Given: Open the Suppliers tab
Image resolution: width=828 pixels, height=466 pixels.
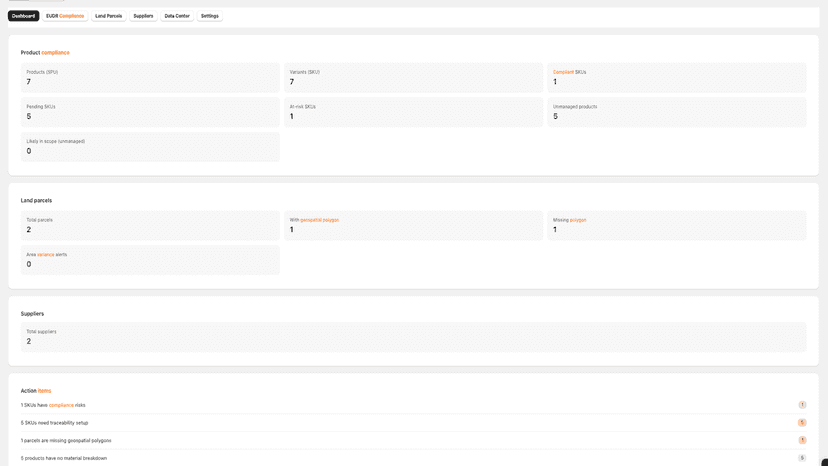Looking at the screenshot, I should 143,16.
